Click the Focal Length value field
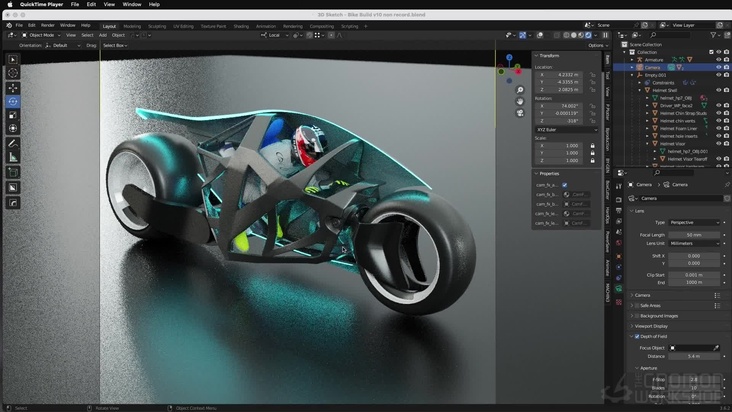This screenshot has height=412, width=732. 695,234
